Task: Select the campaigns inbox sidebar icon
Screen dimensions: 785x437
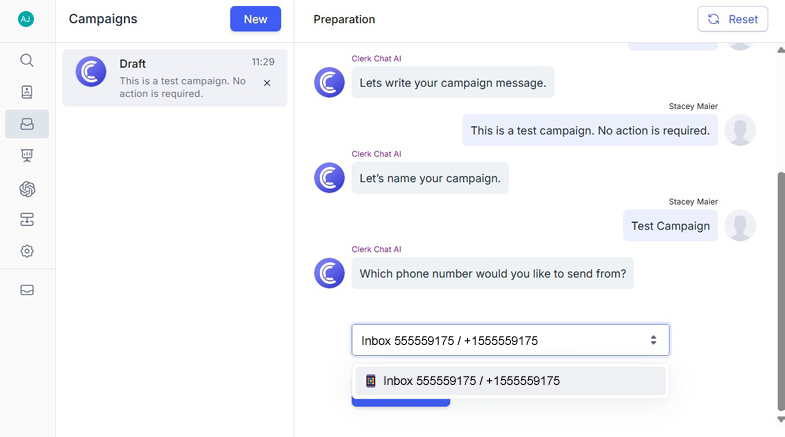Action: pyautogui.click(x=27, y=124)
